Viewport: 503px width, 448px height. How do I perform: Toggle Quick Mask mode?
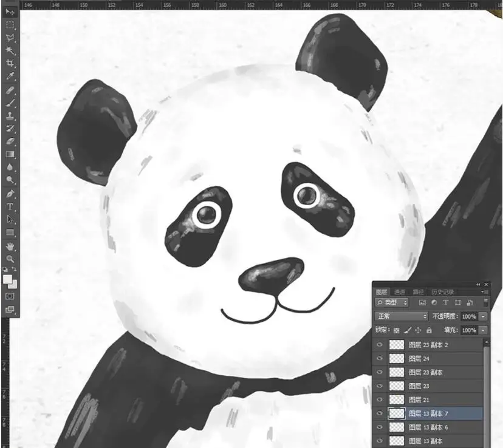coord(10,296)
